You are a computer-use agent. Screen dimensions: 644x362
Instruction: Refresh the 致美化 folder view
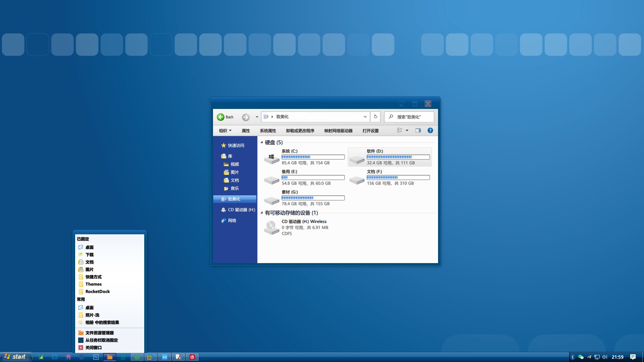pos(375,117)
